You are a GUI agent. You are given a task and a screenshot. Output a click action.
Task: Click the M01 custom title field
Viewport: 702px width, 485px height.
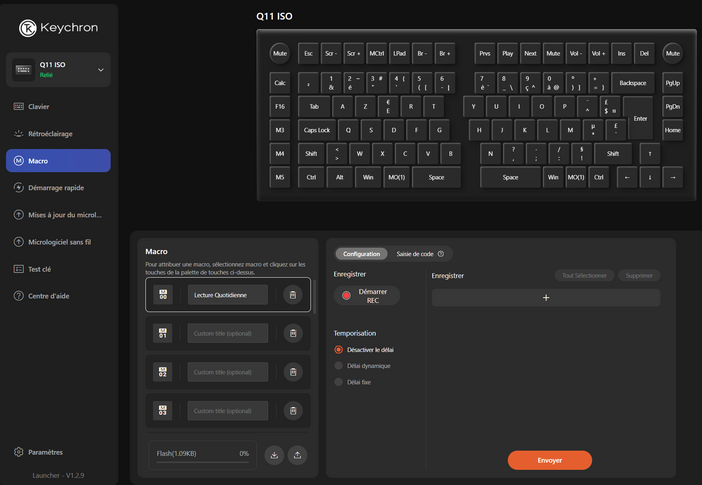tap(228, 333)
